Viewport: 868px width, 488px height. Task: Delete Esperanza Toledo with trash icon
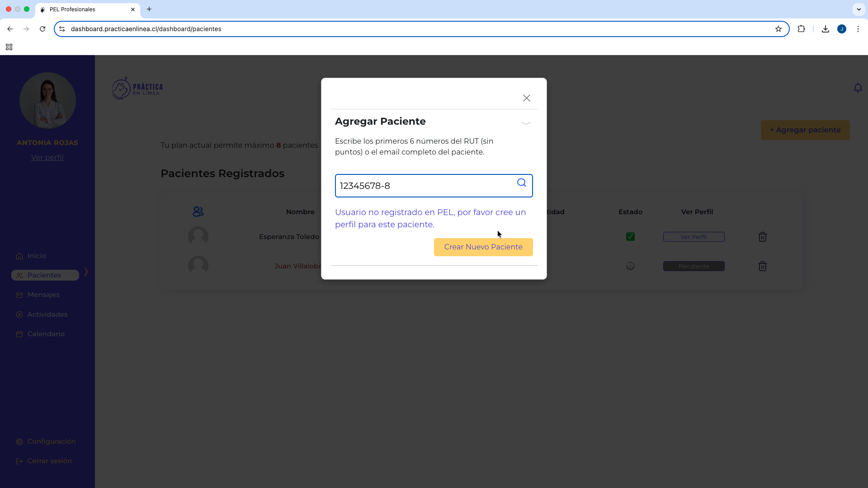pyautogui.click(x=762, y=237)
